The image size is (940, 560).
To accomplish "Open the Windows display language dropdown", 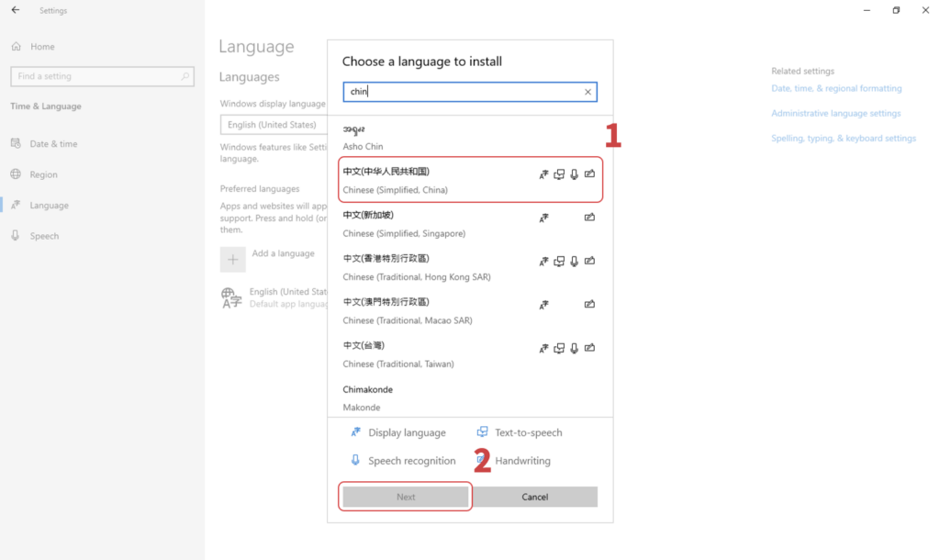I will (x=274, y=125).
